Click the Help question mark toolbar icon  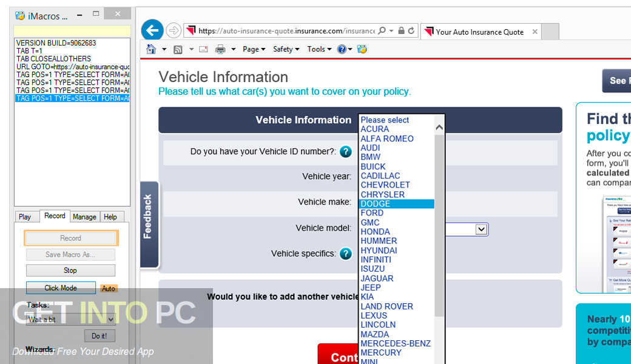(342, 49)
